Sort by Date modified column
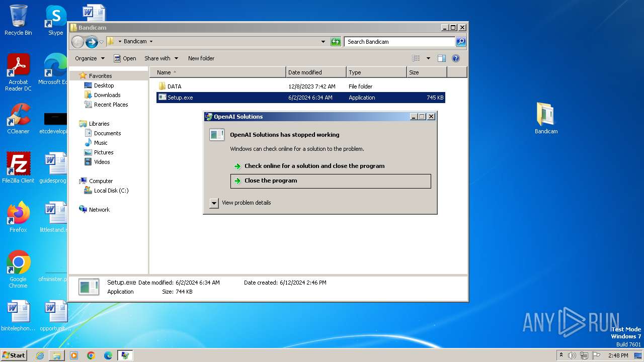 tap(316, 72)
